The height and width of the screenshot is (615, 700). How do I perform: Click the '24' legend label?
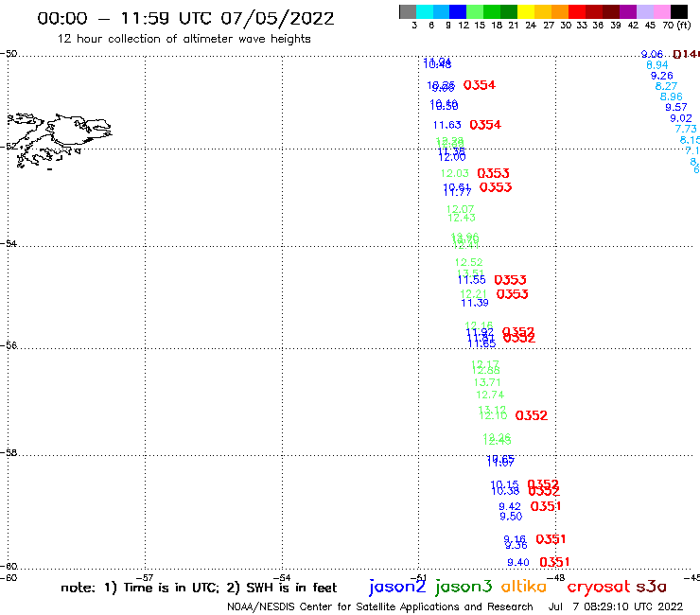531,26
